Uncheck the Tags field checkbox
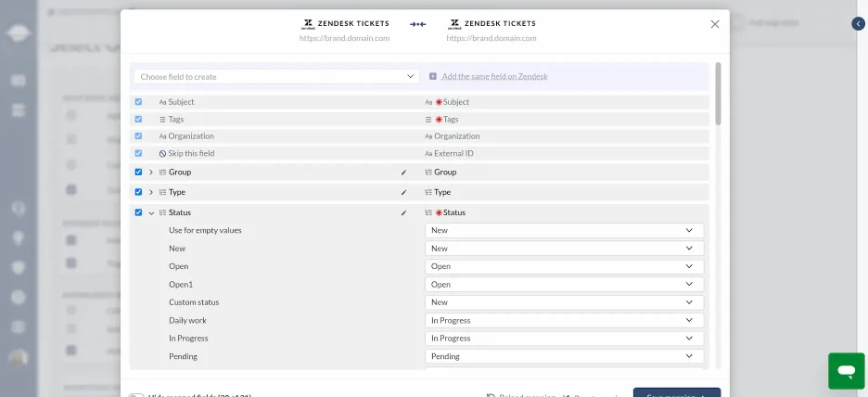Image resolution: width=868 pixels, height=397 pixels. coord(138,119)
